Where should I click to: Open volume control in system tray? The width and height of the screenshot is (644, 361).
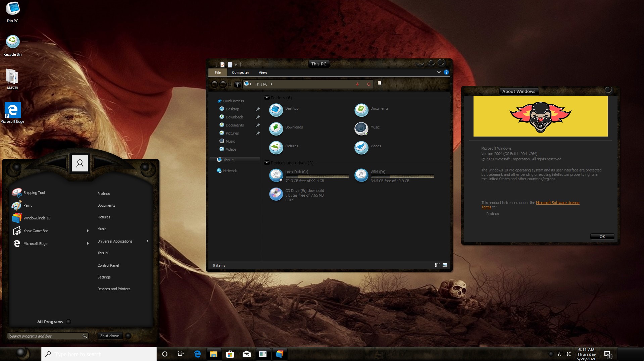click(568, 354)
